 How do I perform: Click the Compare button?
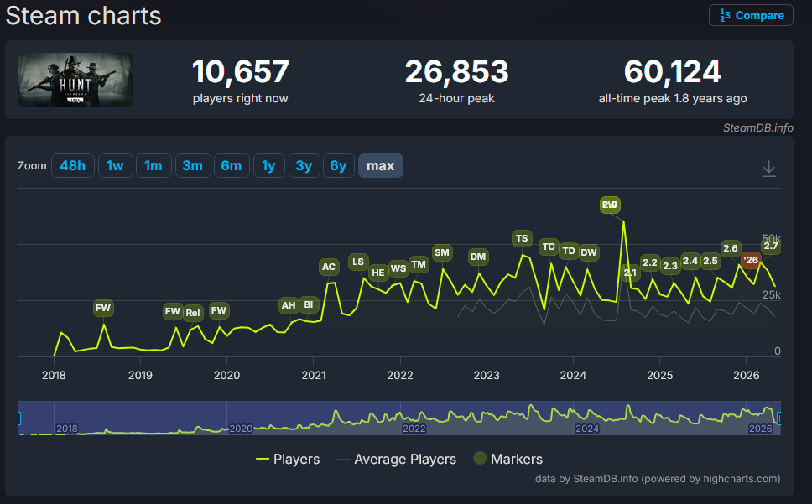751,16
